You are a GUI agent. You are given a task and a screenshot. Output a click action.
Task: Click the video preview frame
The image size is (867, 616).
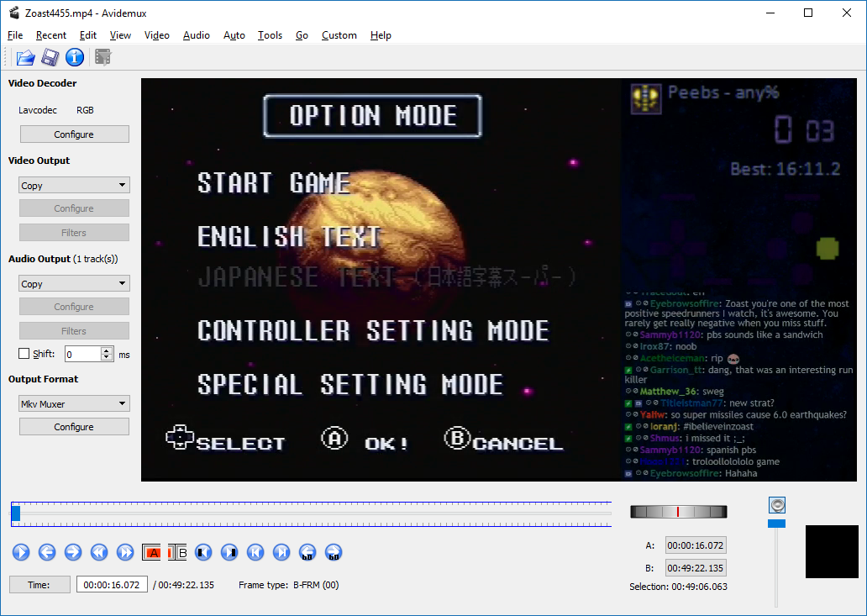pos(499,280)
